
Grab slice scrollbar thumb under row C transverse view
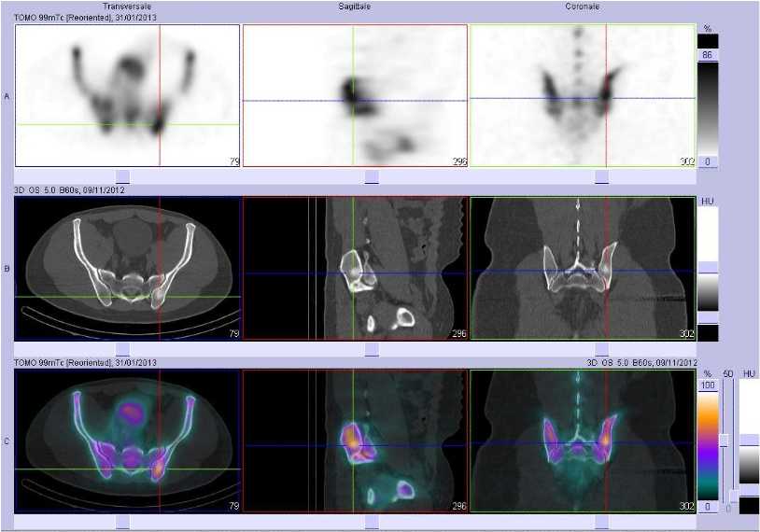(122, 523)
